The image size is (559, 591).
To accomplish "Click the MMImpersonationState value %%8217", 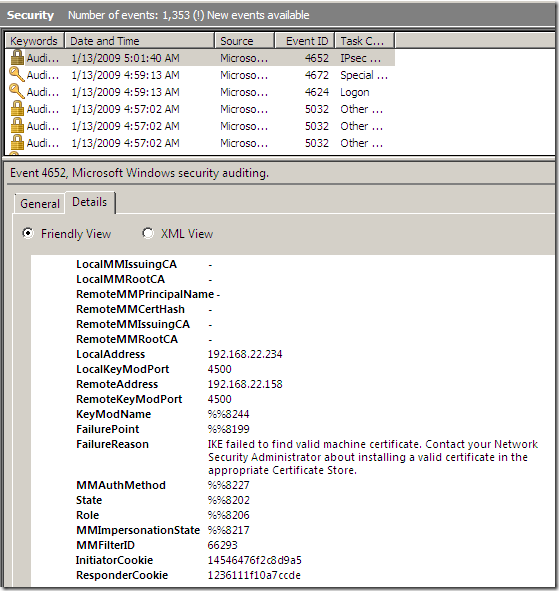I will (x=228, y=530).
